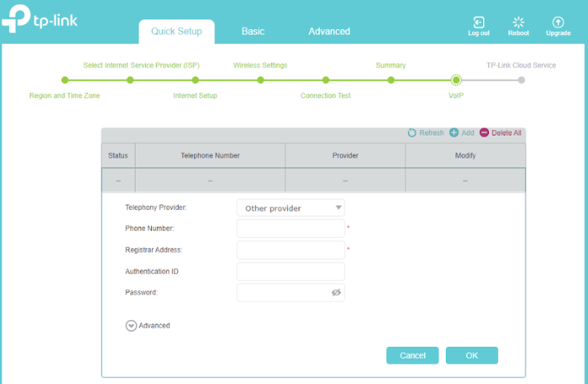Click the 'Summary' step label

point(391,65)
